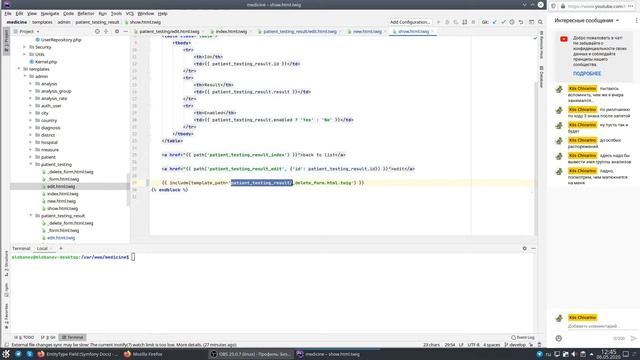Switch to OBS taskbar window entry
Image resolution: width=640 pixels, height=360 pixels.
click(x=251, y=354)
